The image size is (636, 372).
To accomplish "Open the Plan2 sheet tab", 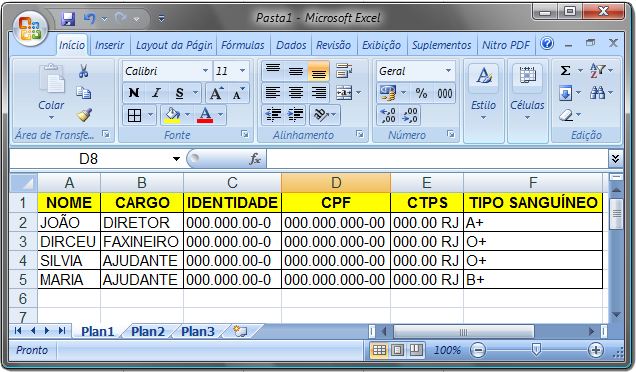I will [148, 331].
